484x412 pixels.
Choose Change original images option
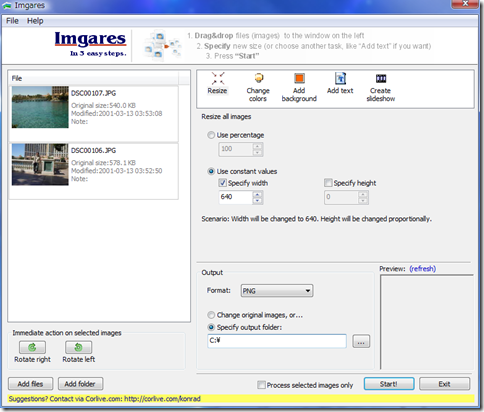coord(211,315)
